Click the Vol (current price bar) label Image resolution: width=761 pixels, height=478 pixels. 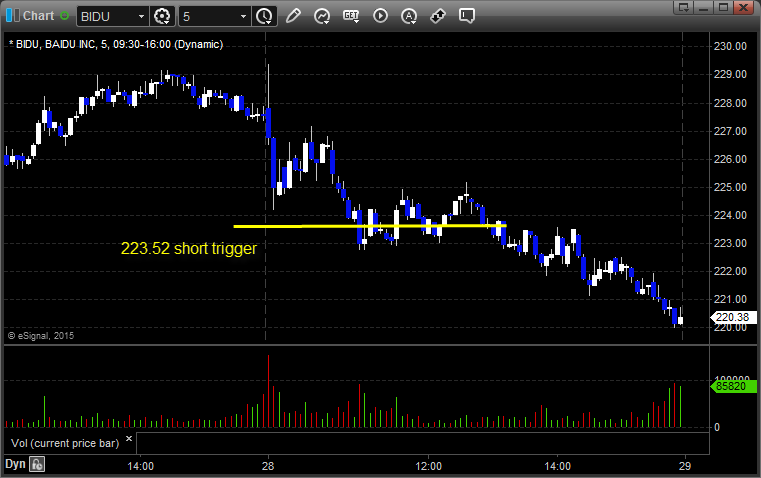(65, 443)
